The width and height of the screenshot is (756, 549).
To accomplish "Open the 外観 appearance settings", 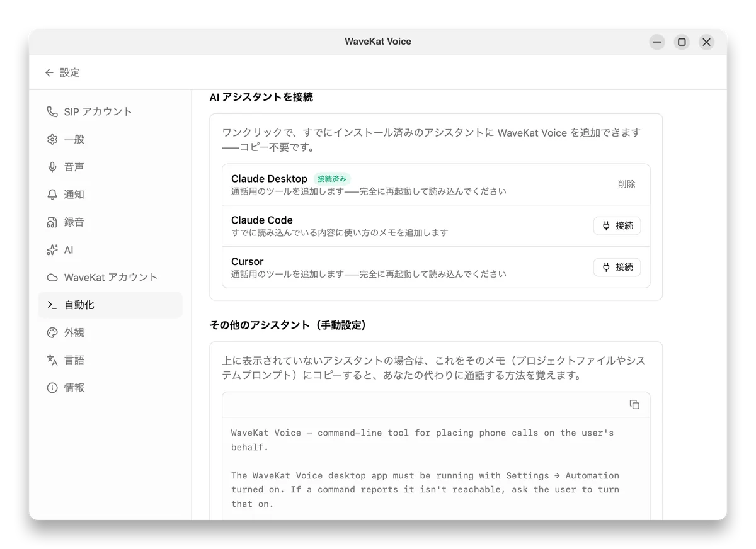I will click(110, 332).
